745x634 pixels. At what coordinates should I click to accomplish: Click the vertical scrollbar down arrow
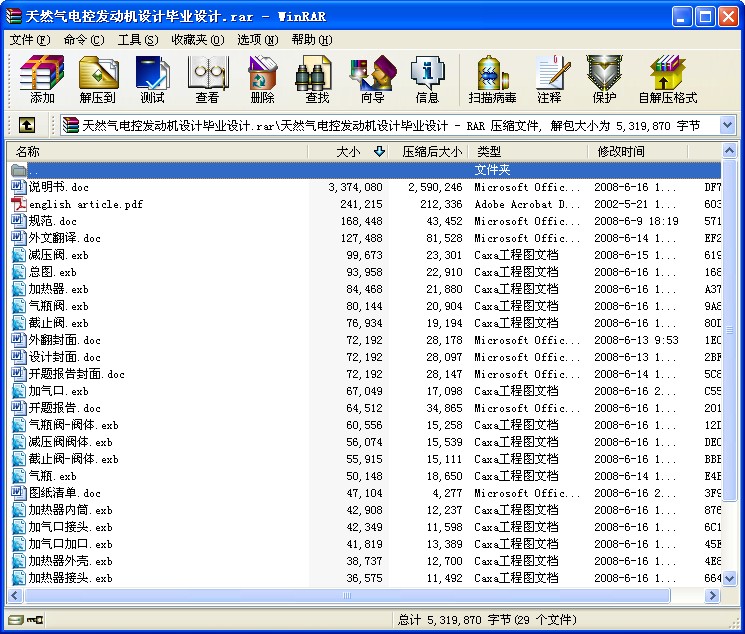point(727,578)
